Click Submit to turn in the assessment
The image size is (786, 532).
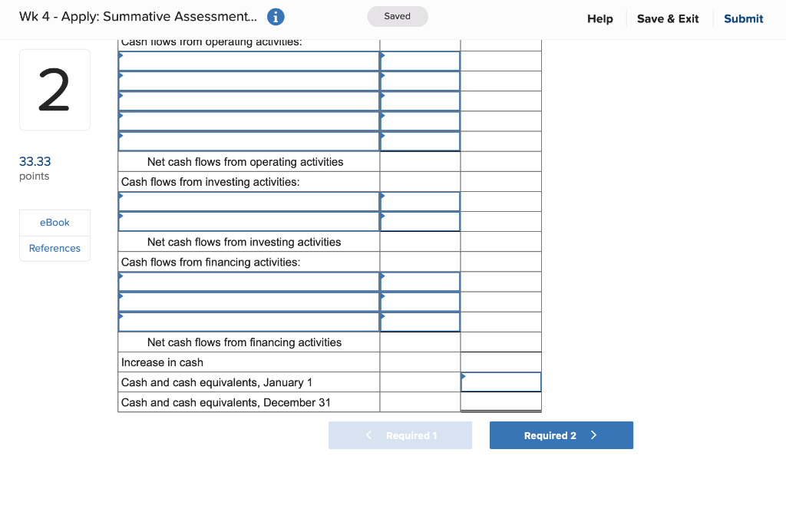coord(743,18)
